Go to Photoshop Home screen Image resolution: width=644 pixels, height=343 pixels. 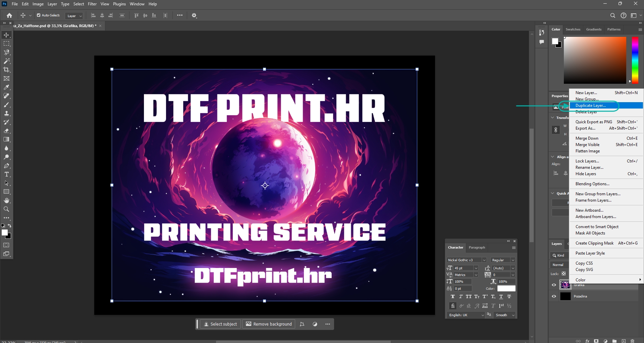pos(9,15)
